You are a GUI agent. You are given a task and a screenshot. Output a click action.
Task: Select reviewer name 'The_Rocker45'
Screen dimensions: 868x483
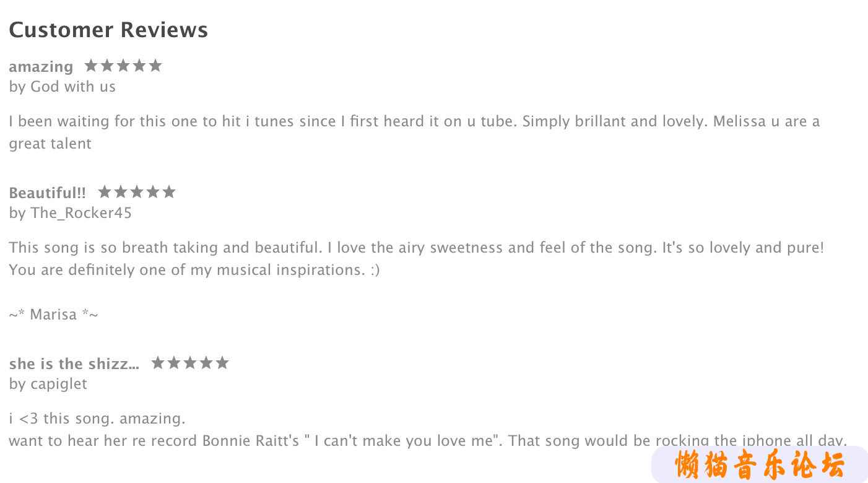(81, 213)
